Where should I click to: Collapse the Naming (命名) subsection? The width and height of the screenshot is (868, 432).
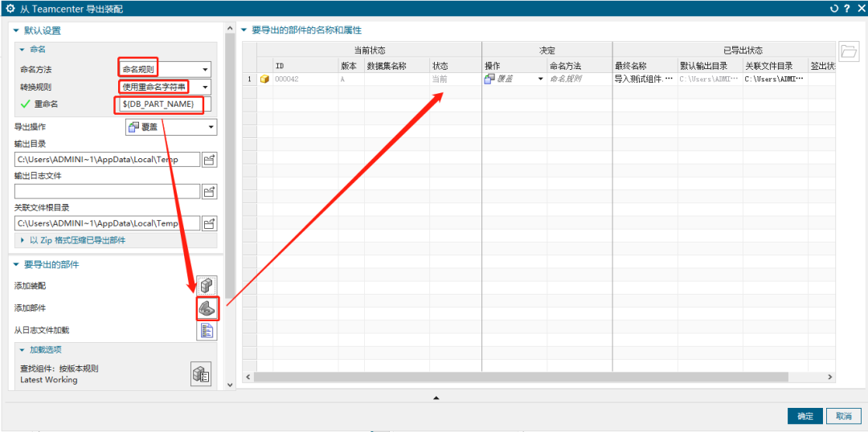point(23,49)
